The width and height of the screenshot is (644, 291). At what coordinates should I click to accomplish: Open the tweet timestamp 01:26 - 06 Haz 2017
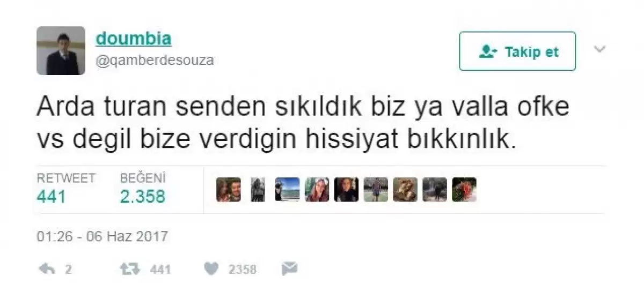tap(102, 236)
